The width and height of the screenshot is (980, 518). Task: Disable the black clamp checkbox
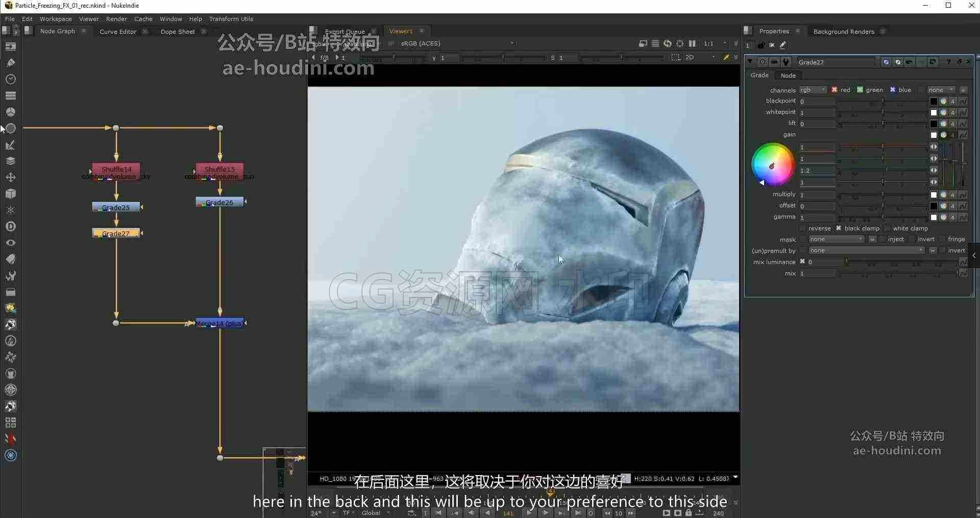tap(839, 228)
